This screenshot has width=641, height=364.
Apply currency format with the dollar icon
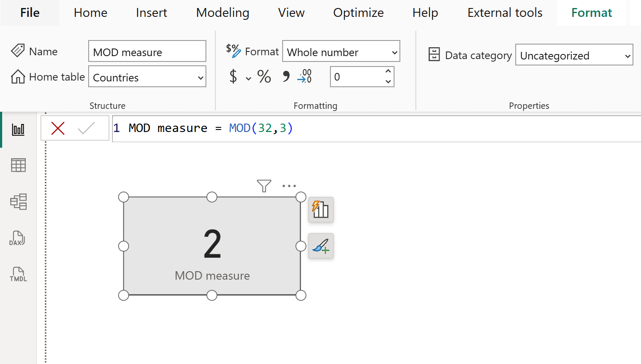tap(233, 76)
